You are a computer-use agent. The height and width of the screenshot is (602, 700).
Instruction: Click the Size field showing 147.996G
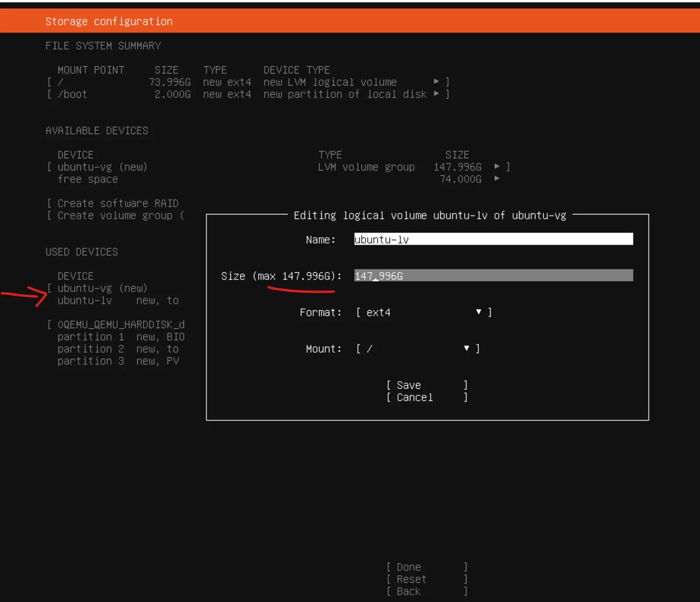coord(493,275)
